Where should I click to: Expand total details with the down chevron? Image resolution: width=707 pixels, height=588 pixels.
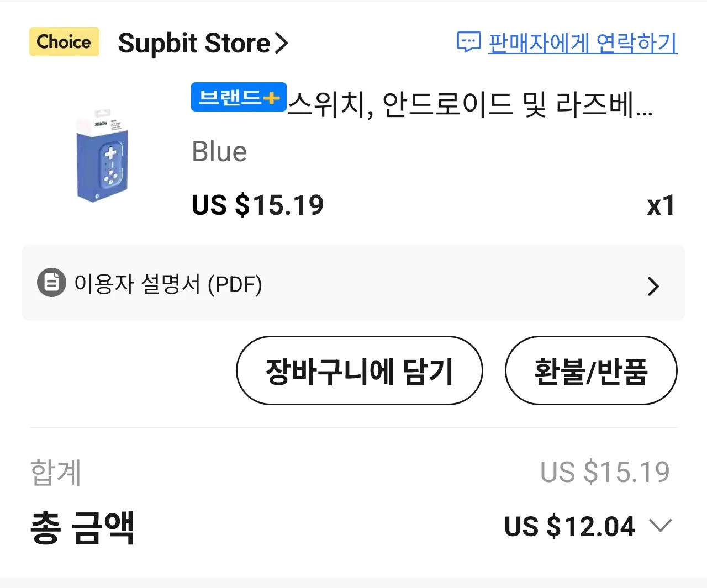coord(661,525)
